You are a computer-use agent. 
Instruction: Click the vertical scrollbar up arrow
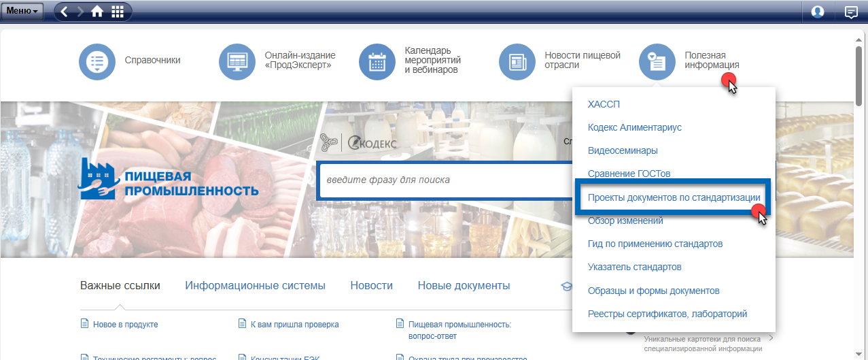pyautogui.click(x=861, y=39)
